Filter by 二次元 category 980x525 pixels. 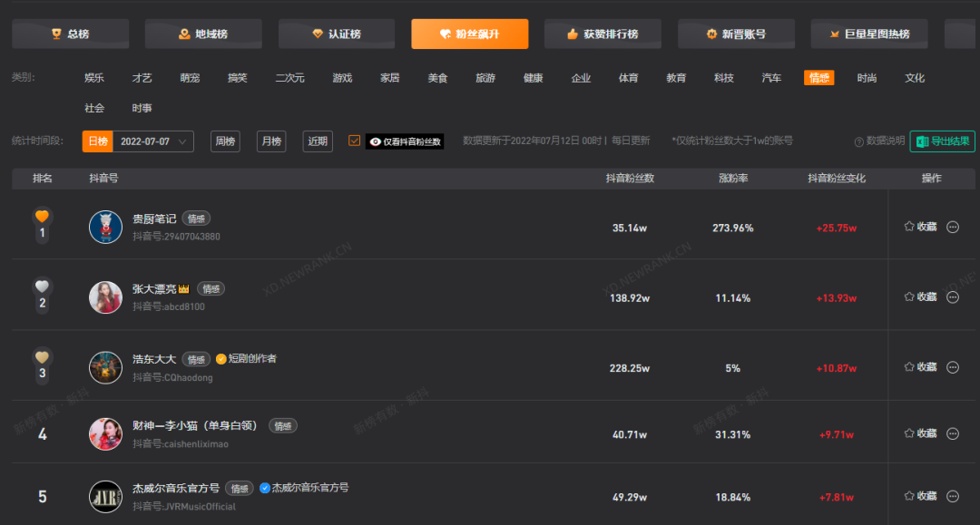coord(290,78)
